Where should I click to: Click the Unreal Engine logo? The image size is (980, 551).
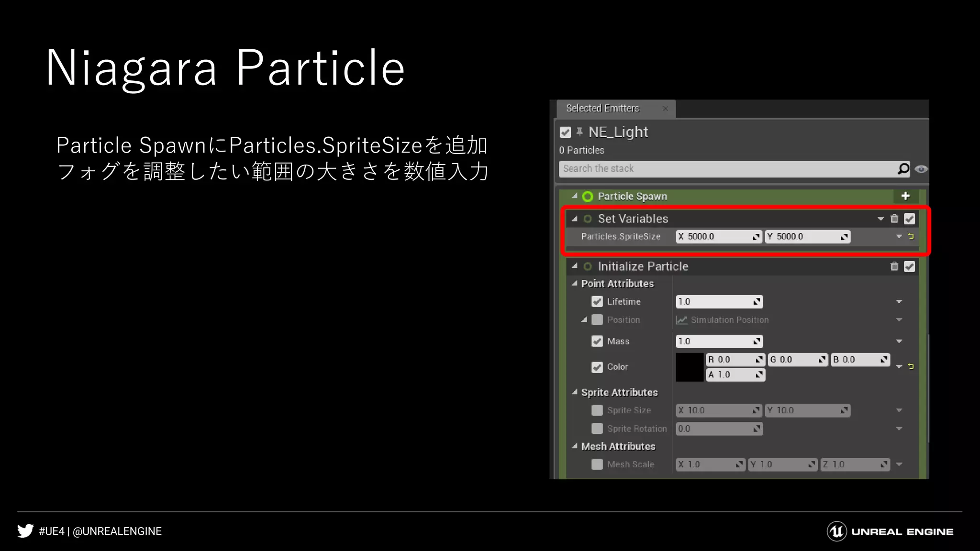click(890, 531)
